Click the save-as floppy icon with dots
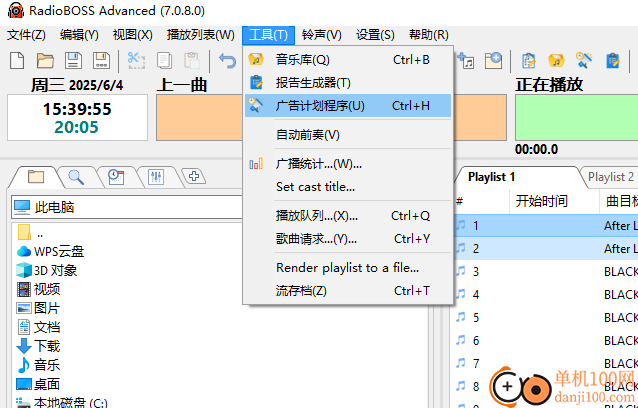 pos(101,61)
